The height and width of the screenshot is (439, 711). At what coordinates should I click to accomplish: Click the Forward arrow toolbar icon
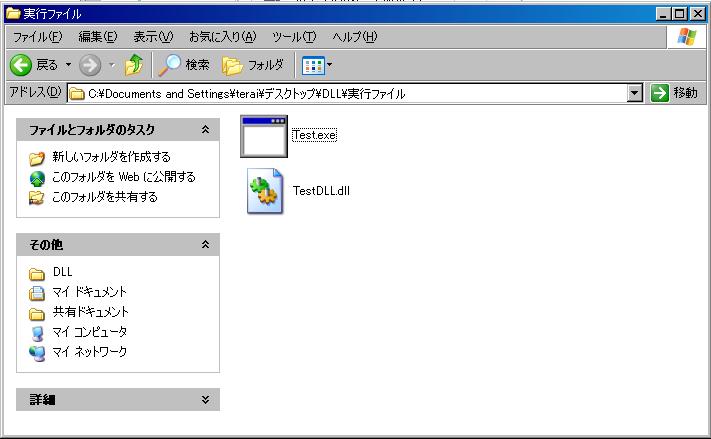coord(90,65)
